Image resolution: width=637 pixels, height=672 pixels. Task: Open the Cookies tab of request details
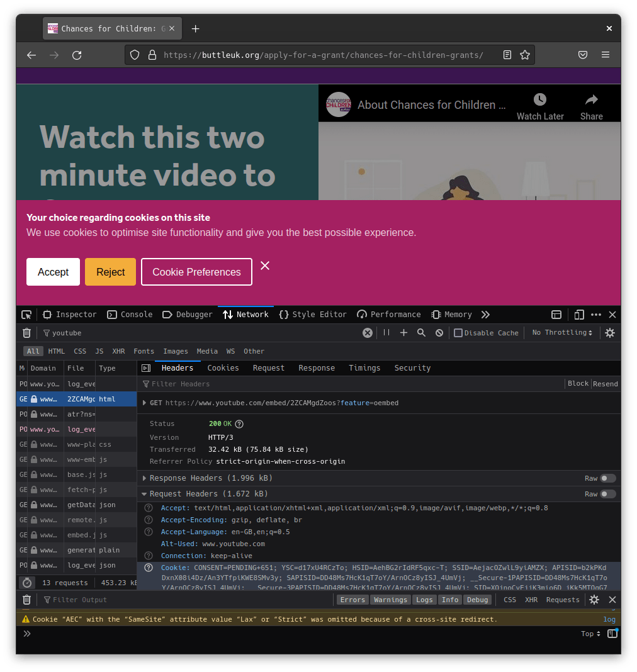(223, 368)
